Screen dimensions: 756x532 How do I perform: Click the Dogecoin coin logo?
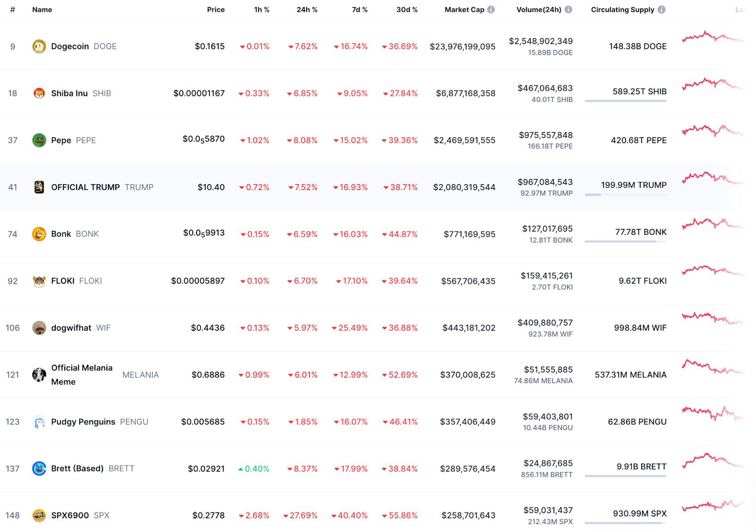39,46
